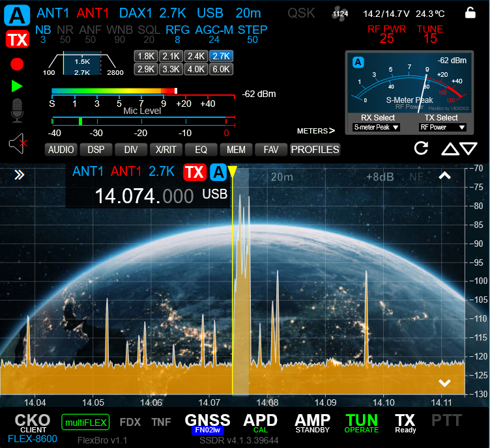This screenshot has width=490, height=448.
Task: Open the PROFILES tab
Action: pos(315,150)
